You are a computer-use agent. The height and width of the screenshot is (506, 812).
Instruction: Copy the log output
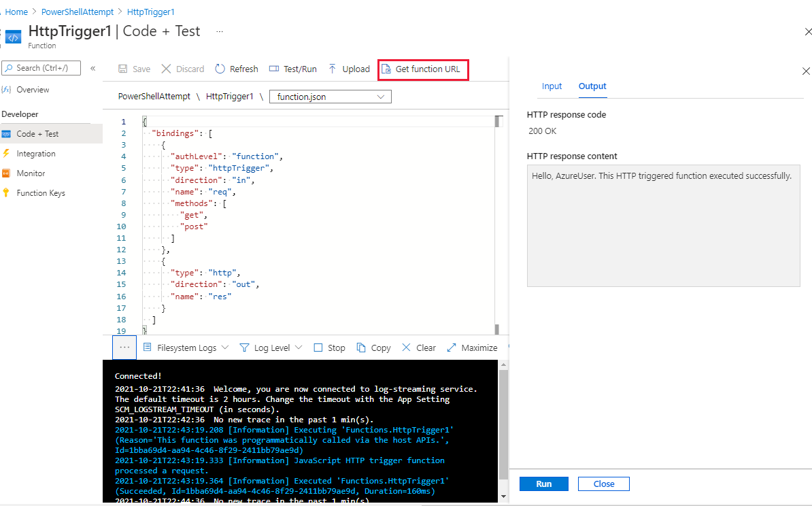click(373, 348)
